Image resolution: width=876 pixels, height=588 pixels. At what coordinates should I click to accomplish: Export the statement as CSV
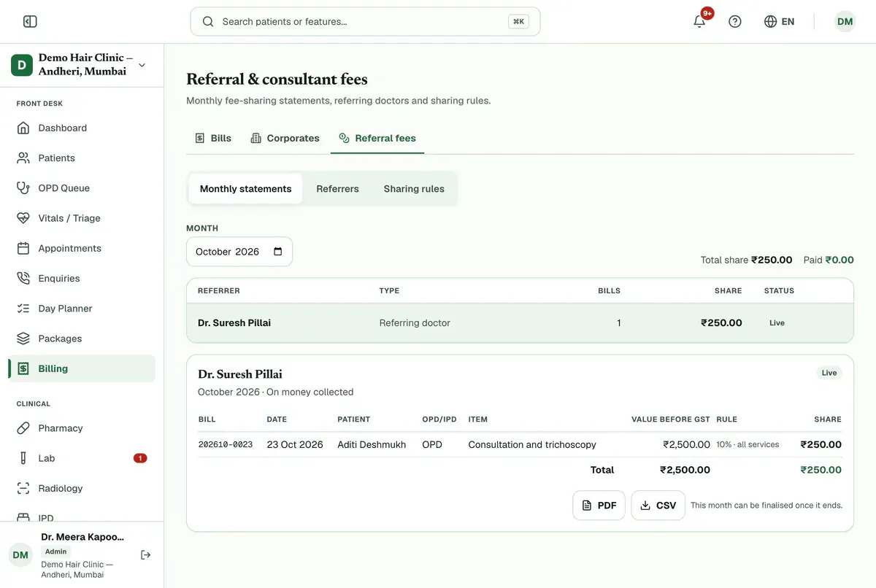pyautogui.click(x=658, y=506)
